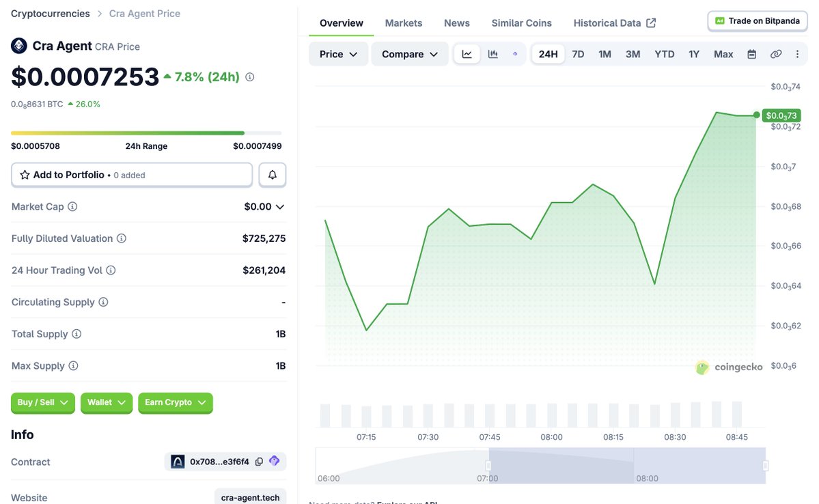Screen dimensions: 819x504
Task: Click purple chain icon next to contract
Action: click(274, 461)
